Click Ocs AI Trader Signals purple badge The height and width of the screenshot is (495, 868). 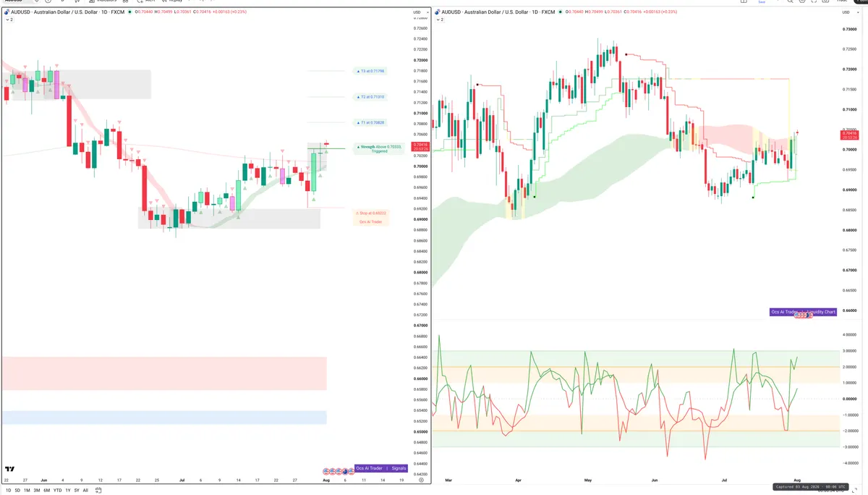381,468
